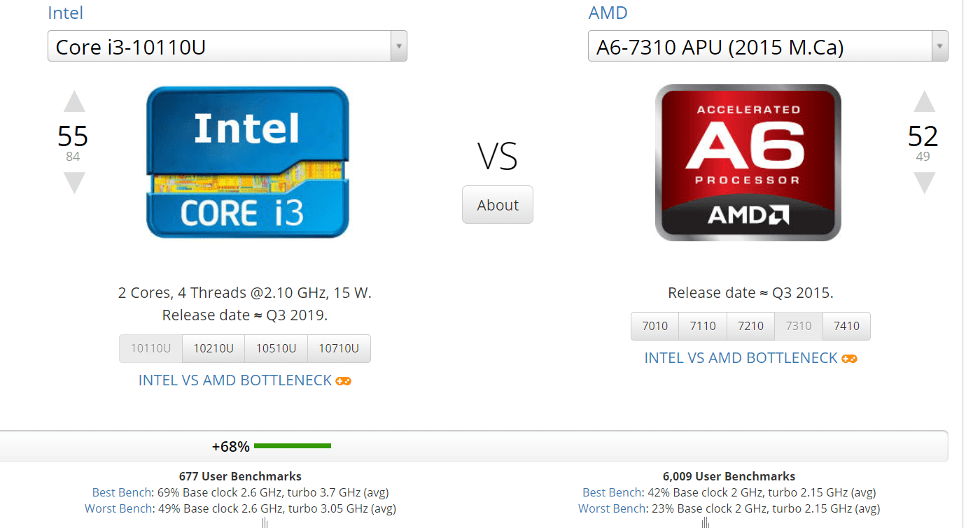Click the 6,009 User Benchmarks heading
This screenshot has height=528, width=980.
click(x=729, y=476)
